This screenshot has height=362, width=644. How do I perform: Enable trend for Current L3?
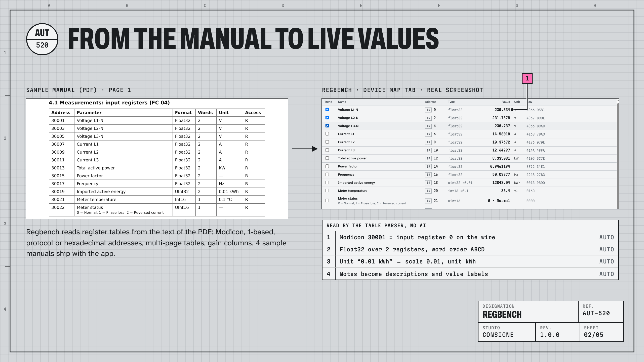(x=327, y=150)
